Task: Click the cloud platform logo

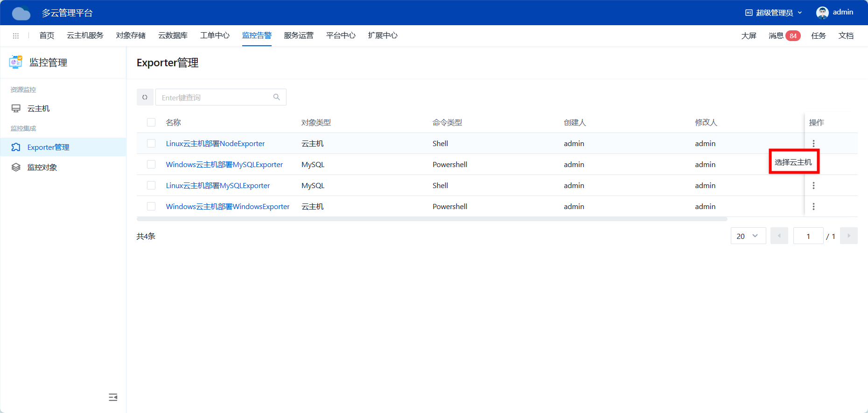Action: coord(21,13)
